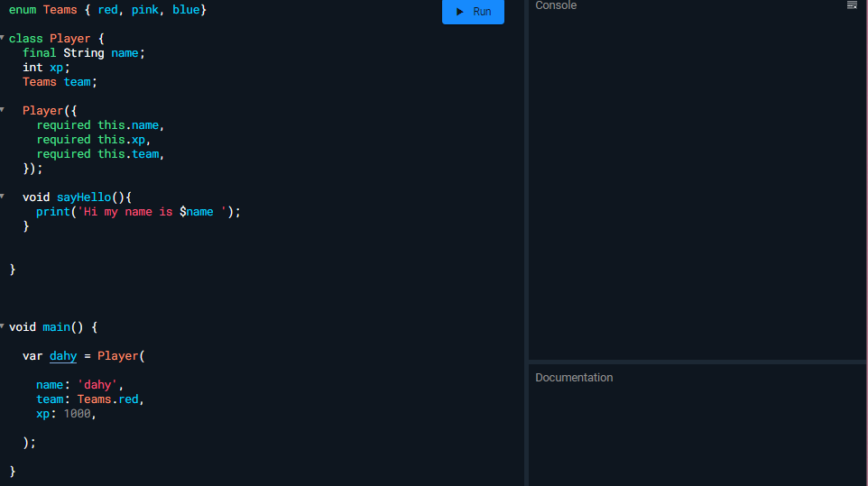
Task: Click the Player( constructor call in main
Action: point(121,356)
